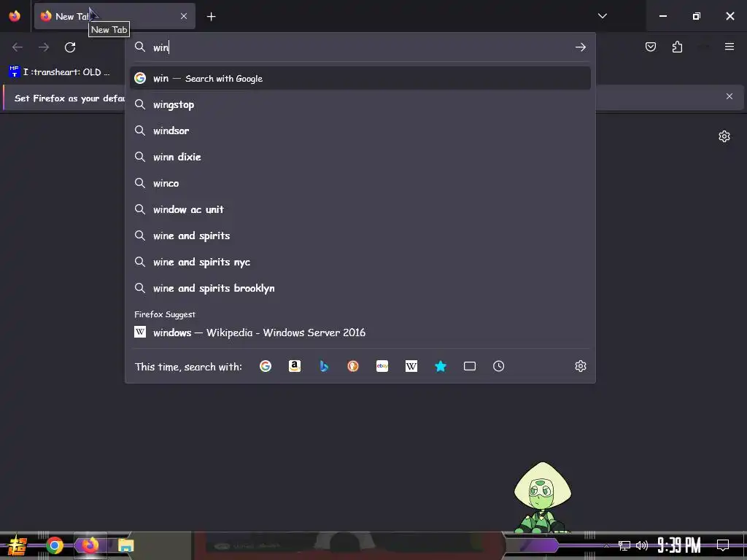Click the address bar containing 'win'

360,47
